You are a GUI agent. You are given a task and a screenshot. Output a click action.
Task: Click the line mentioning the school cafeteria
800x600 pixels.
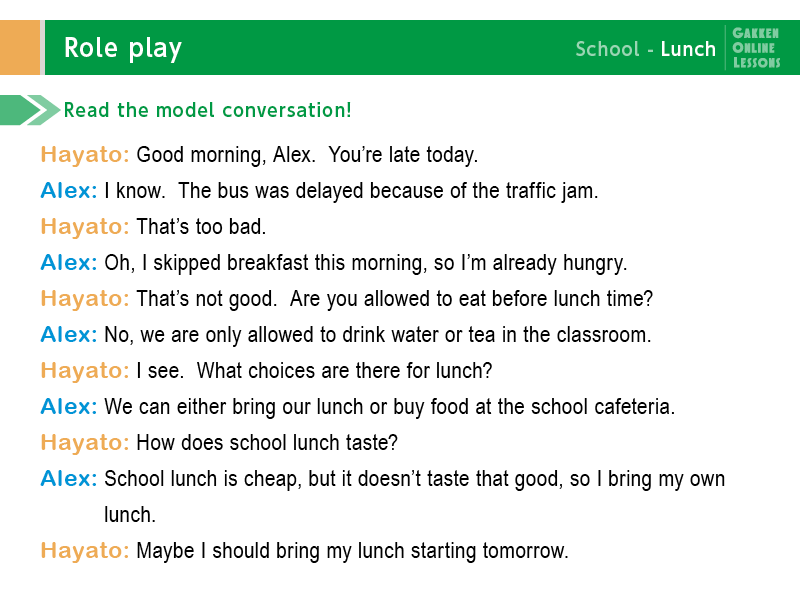(x=390, y=407)
